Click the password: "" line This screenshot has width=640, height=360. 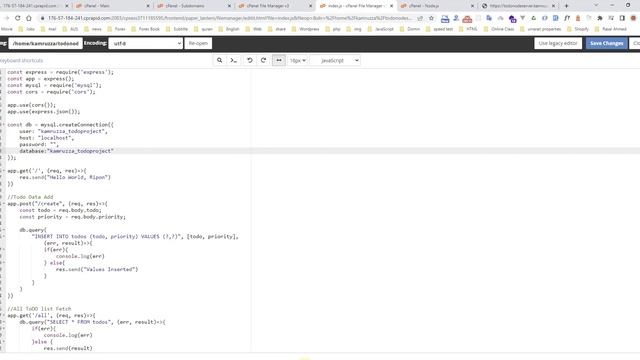(39, 144)
